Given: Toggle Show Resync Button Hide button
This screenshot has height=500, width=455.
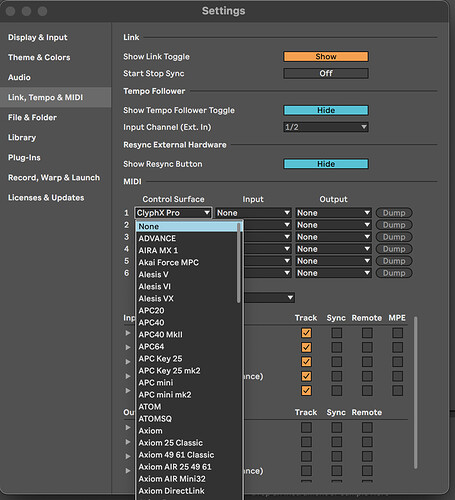Looking at the screenshot, I should tap(326, 164).
